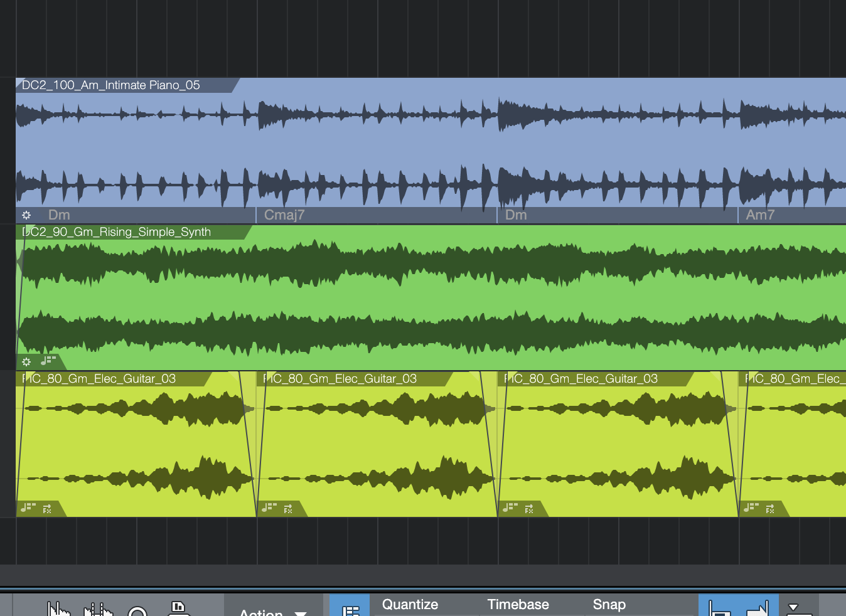The width and height of the screenshot is (846, 616).
Task: Select the single hand pointer tool
Action: 58,610
